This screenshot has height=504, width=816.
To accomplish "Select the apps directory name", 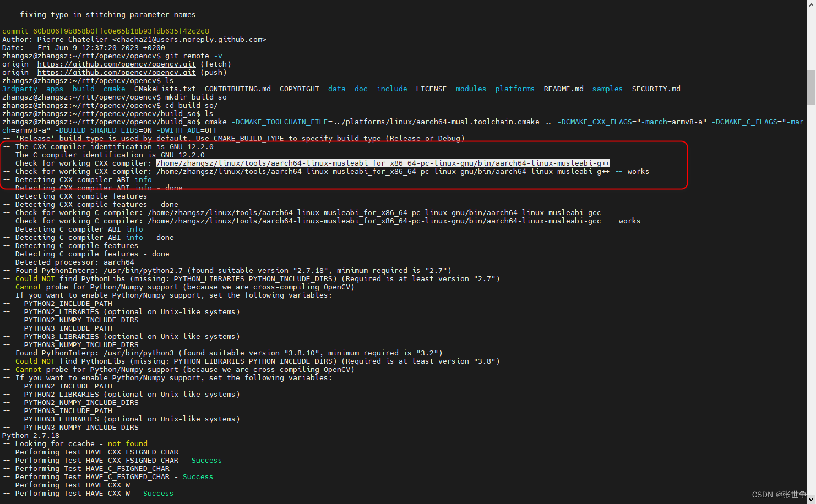I will coord(55,89).
